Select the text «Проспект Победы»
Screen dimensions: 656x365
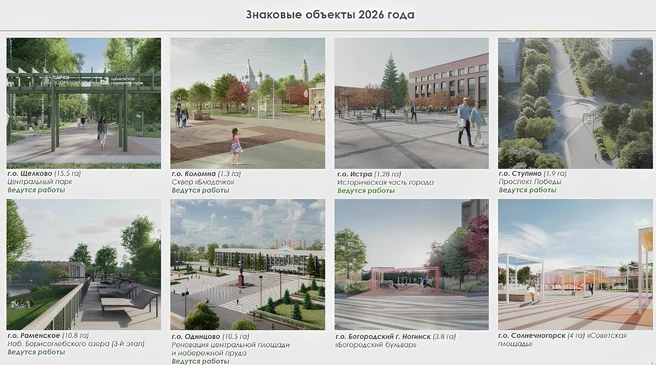(x=530, y=182)
